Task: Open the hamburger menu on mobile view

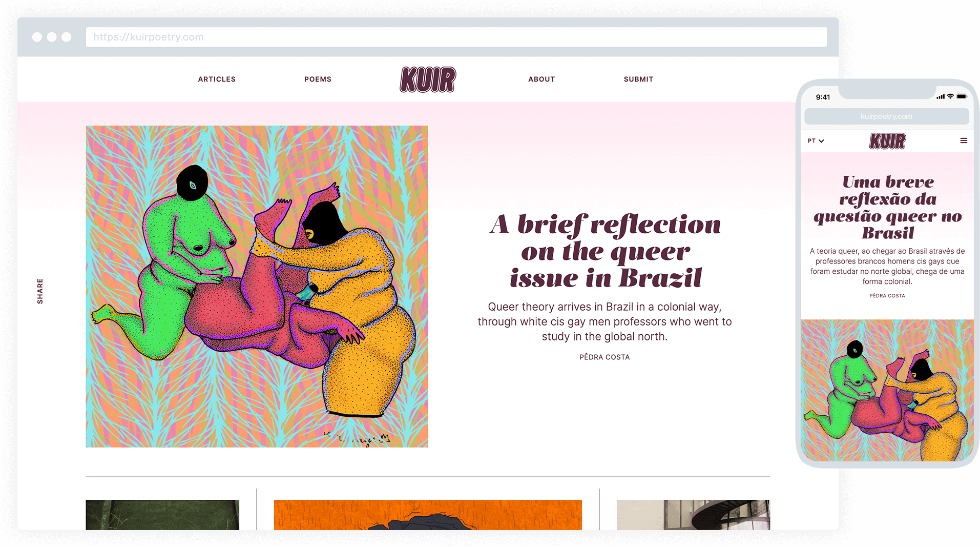Action: (x=963, y=140)
